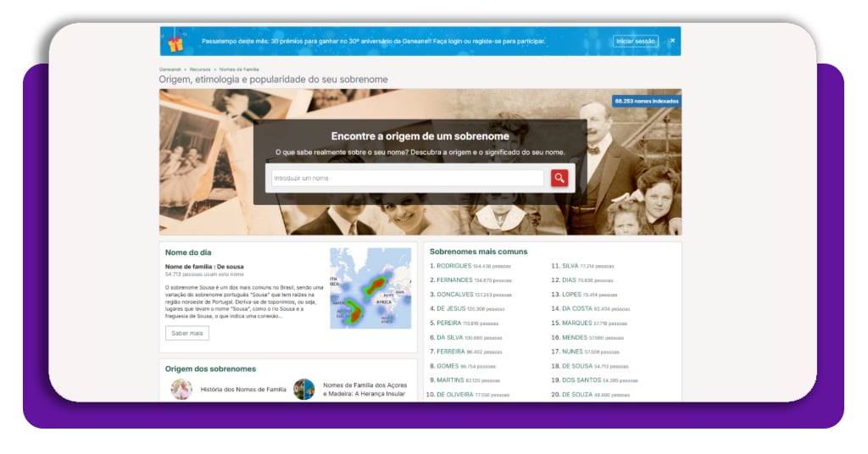Close the promotional banner with the X
Viewport: 868px width, 454px height.
click(672, 41)
